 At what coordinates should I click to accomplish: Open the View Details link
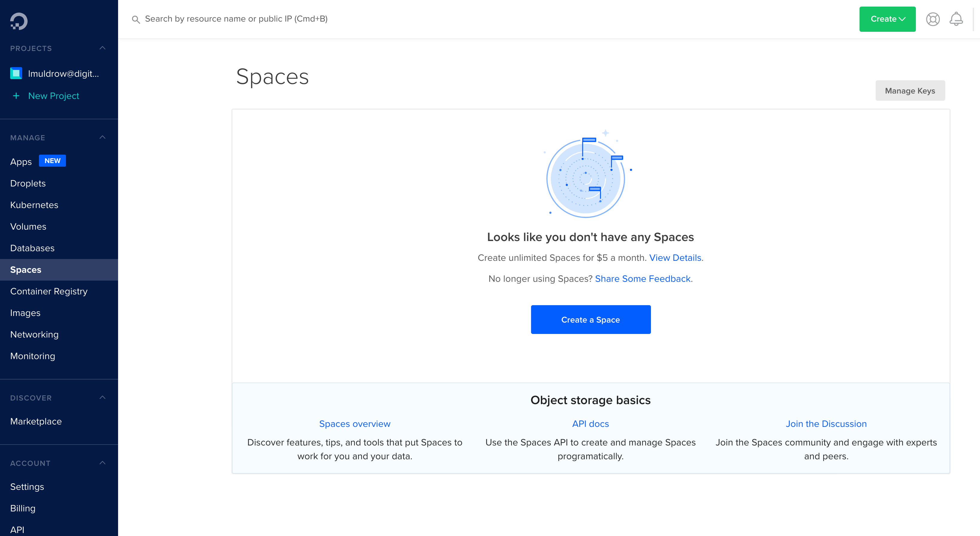[675, 258]
